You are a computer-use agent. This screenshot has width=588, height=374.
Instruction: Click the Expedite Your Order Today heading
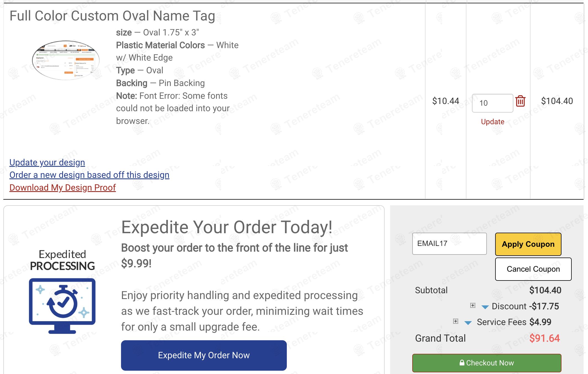tap(227, 227)
